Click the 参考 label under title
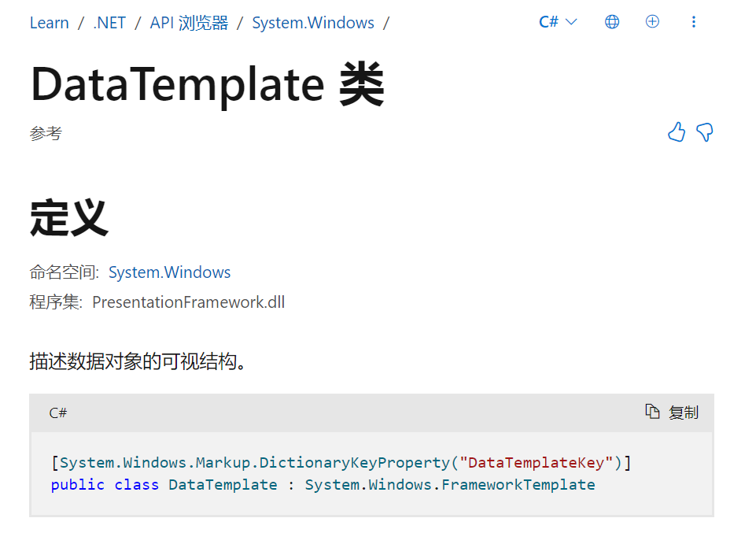 pos(46,133)
